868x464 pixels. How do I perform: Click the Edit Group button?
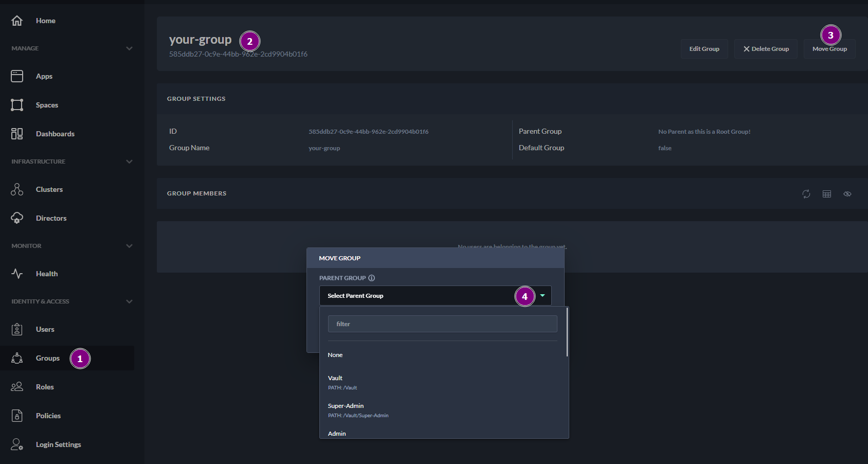pos(704,49)
